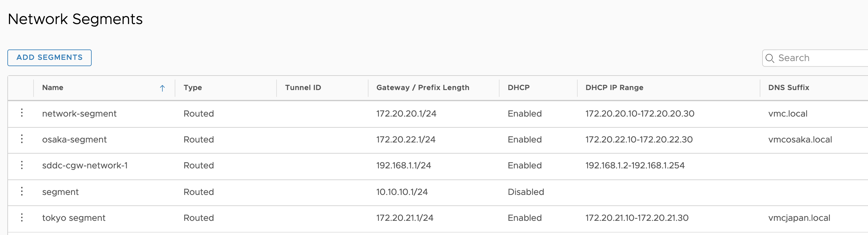Sort by the Tunnel ID column header
Screen dimensions: 868x235
click(303, 88)
